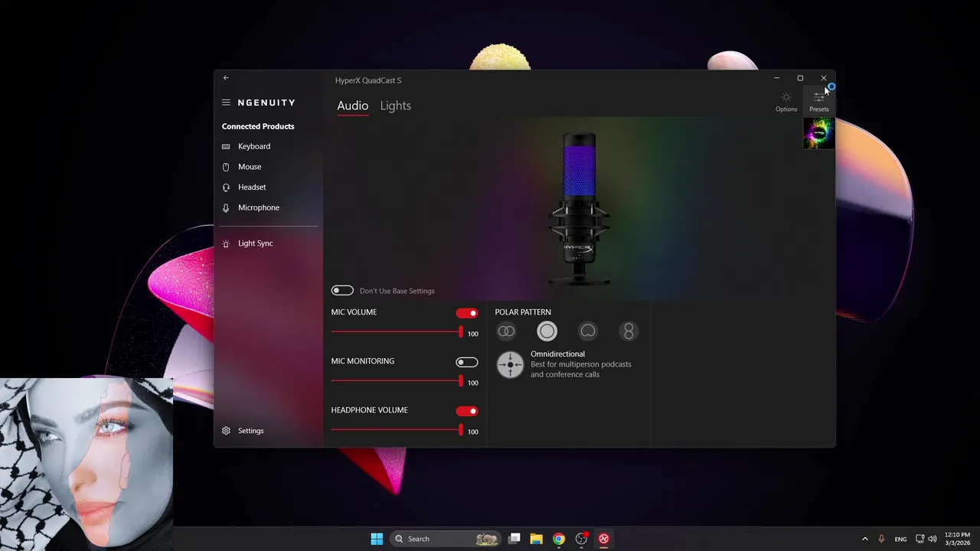The width and height of the screenshot is (980, 551).
Task: Open the OBS Studio taskbar icon
Action: click(x=581, y=539)
